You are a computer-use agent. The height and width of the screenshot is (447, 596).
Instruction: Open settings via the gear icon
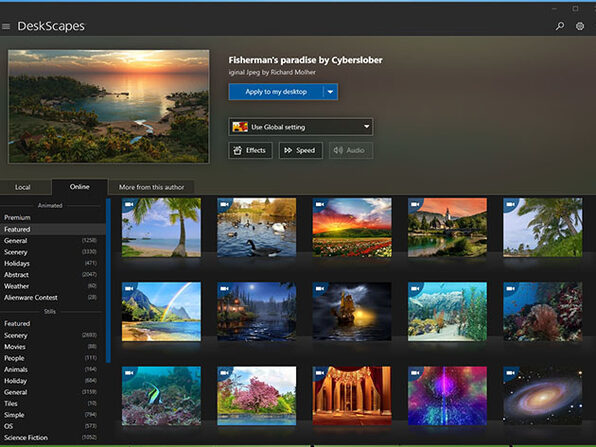[580, 26]
